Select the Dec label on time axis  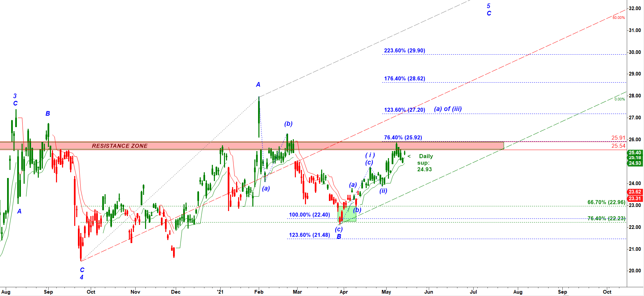click(x=176, y=292)
